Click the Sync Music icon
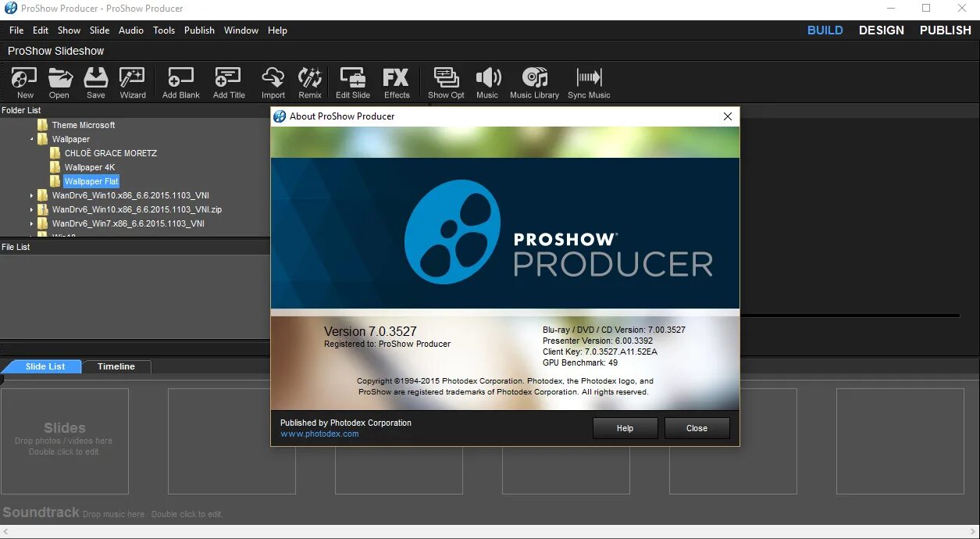The height and width of the screenshot is (539, 980). pos(589,83)
